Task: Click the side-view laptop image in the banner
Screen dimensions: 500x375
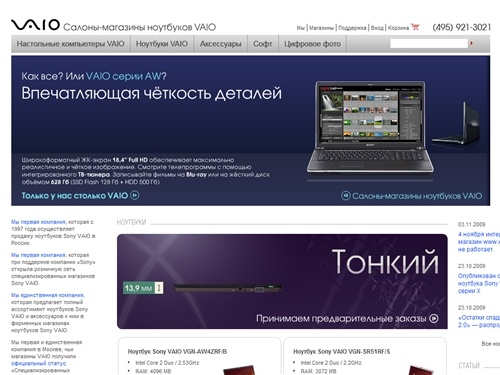Action: coord(457,123)
